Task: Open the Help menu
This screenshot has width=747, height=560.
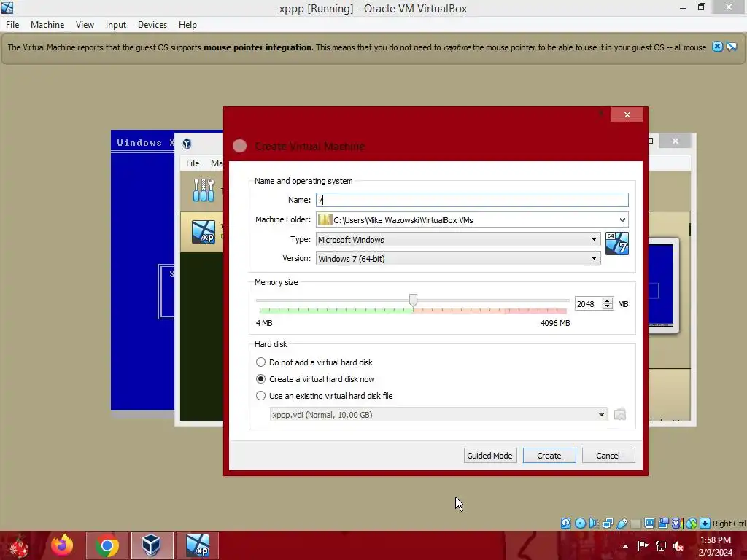Action: coord(187,25)
